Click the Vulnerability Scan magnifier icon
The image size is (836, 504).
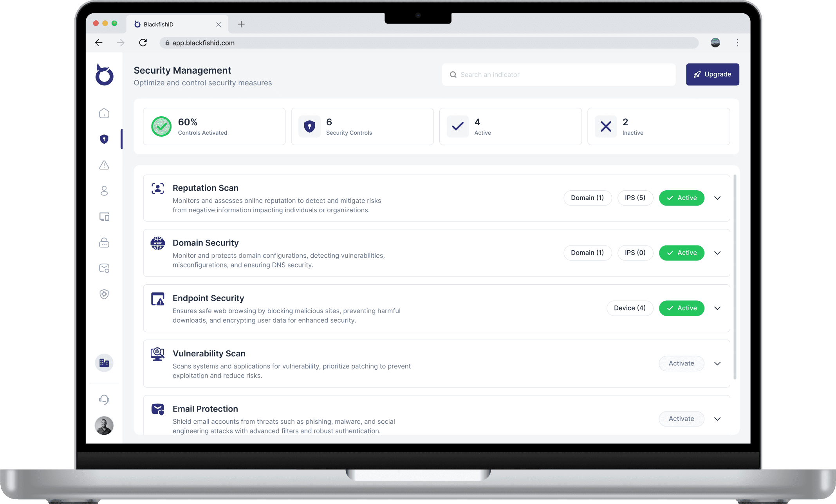(x=157, y=354)
